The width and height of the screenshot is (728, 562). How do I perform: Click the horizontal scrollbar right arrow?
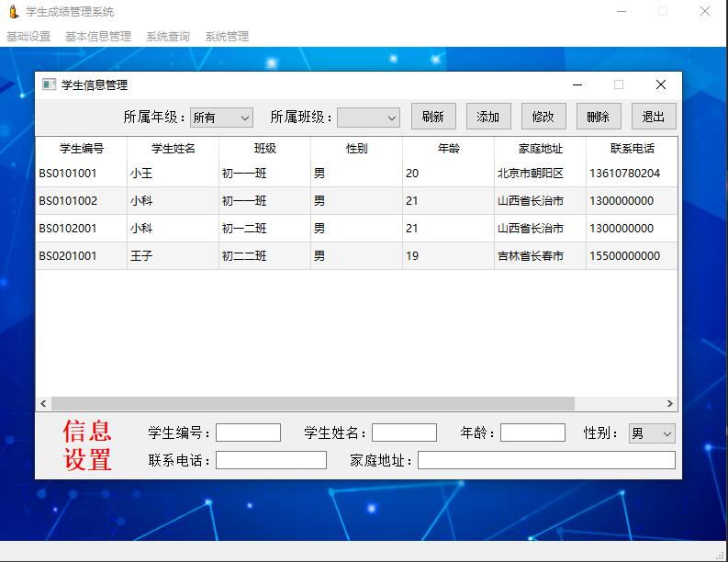click(x=670, y=404)
